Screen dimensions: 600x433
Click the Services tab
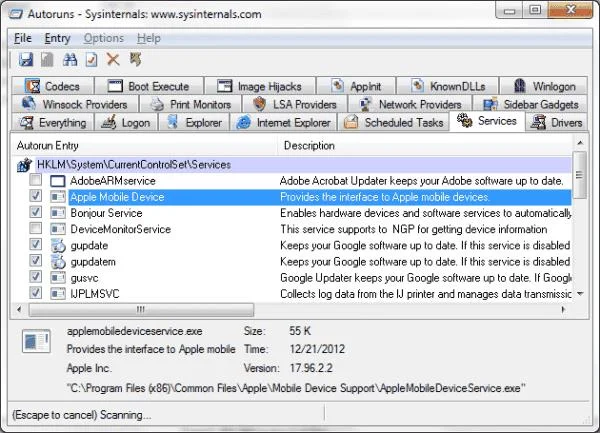[487, 121]
